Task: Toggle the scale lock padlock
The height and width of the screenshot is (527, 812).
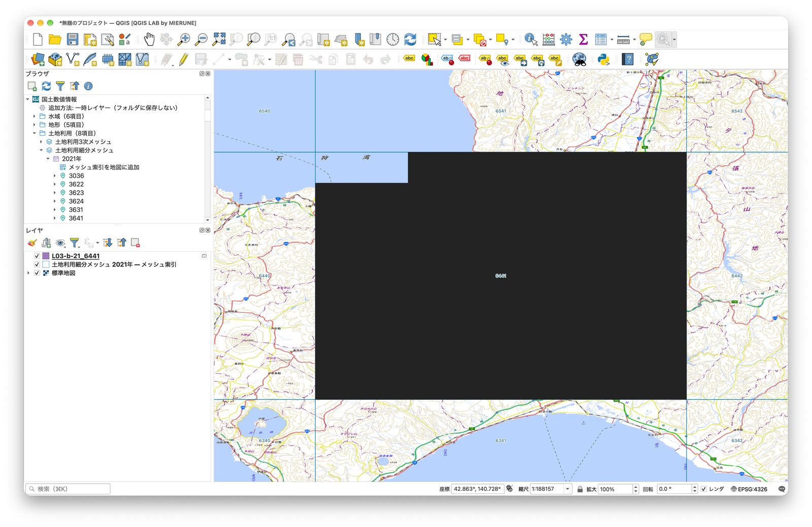Action: (580, 489)
